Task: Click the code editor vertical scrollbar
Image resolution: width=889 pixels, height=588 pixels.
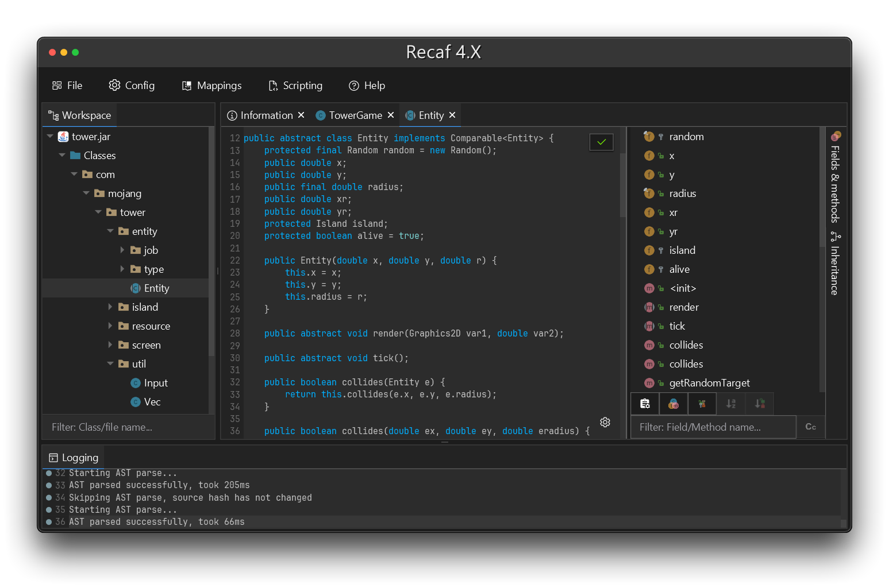Action: 623,185
